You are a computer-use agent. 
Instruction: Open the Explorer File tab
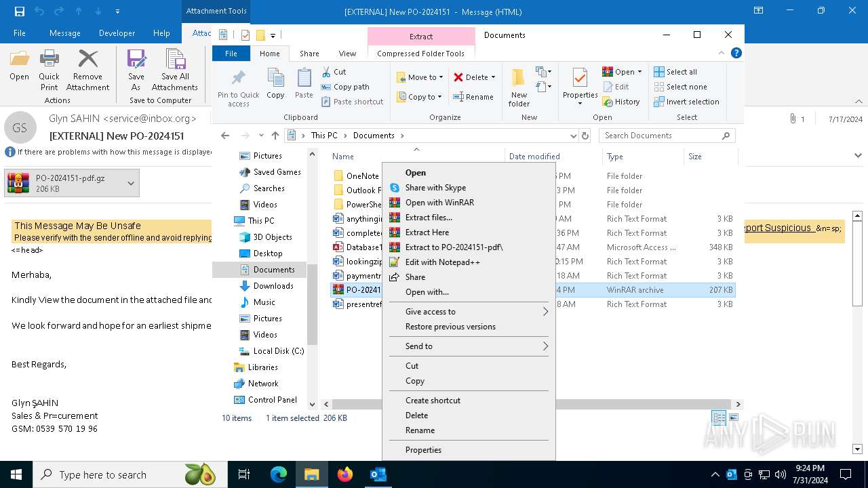(231, 54)
